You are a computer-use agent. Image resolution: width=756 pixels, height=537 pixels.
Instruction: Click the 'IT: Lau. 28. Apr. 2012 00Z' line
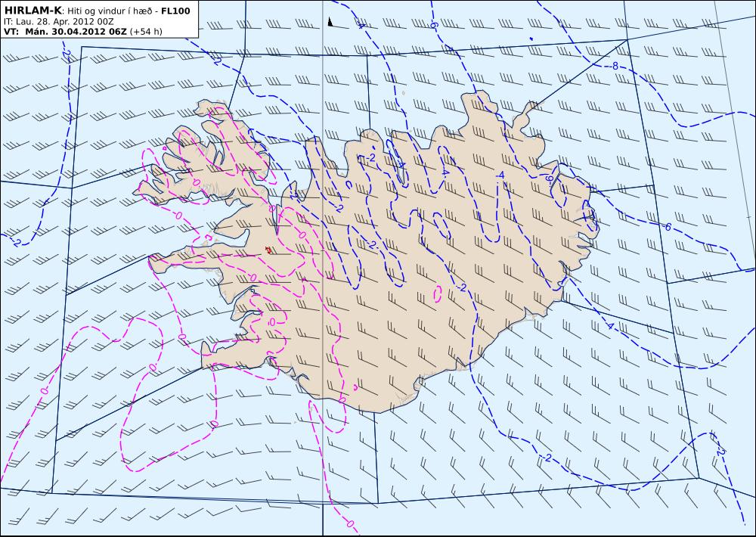click(58, 21)
